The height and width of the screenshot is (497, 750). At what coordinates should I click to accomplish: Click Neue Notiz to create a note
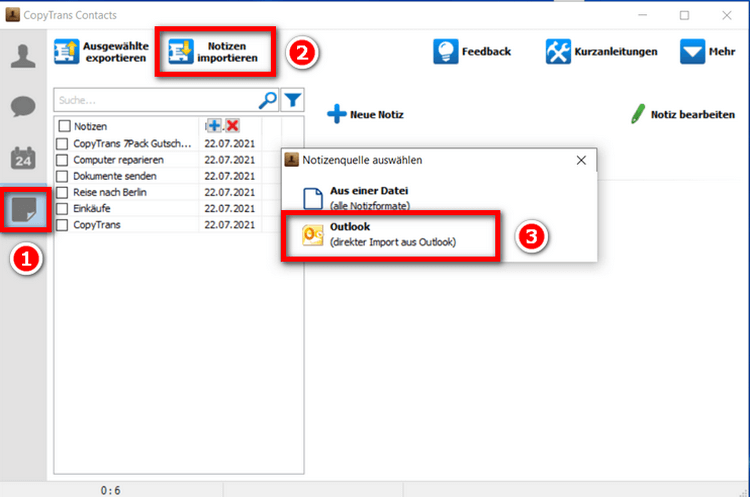[366, 114]
